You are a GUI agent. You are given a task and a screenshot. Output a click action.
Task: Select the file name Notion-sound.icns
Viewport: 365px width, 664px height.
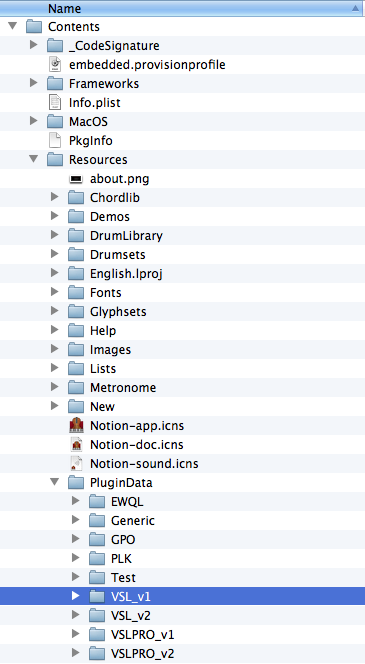[x=144, y=464]
